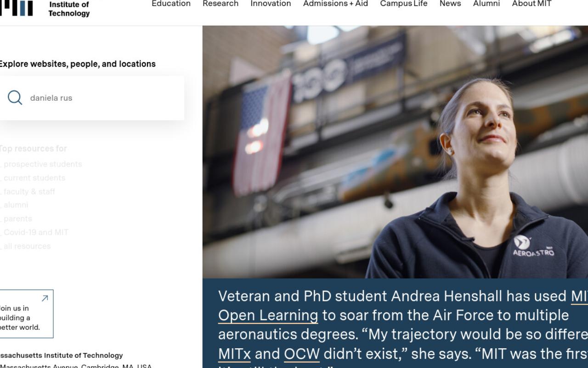Click the search field containing daniela rus
Viewport: 588px width, 368px height.
click(x=92, y=98)
